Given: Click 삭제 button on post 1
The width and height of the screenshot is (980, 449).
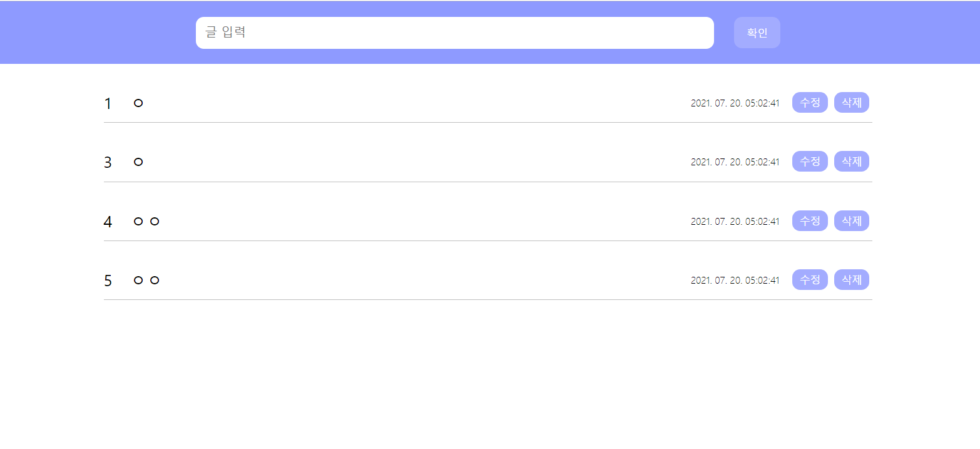Looking at the screenshot, I should pyautogui.click(x=852, y=102).
